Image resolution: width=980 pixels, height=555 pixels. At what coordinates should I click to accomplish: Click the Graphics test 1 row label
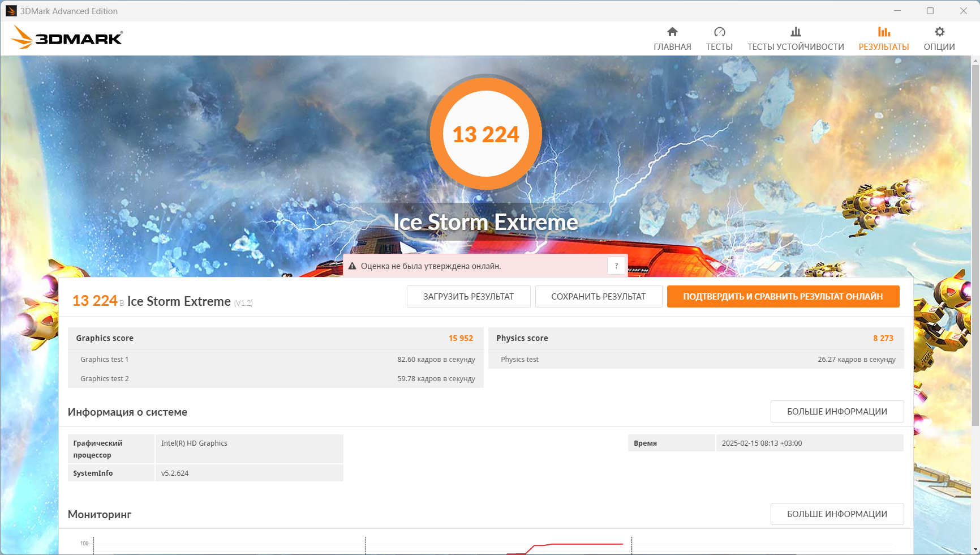(104, 360)
